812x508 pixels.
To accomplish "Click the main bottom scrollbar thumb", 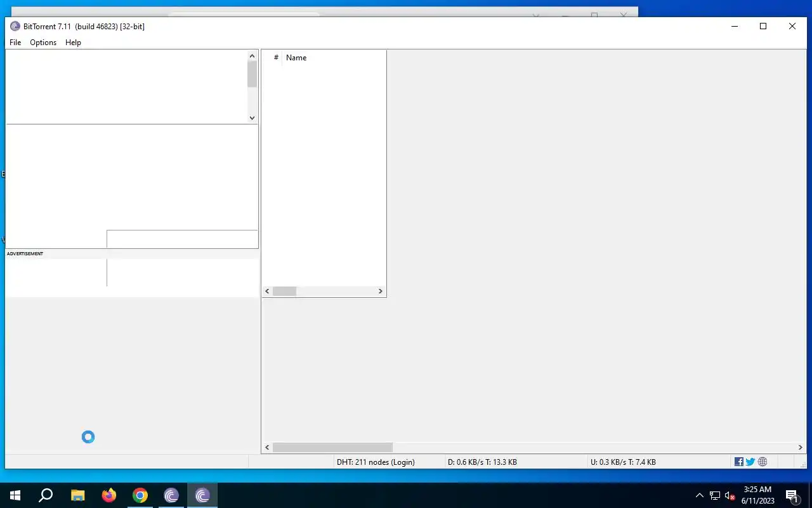I will (333, 448).
